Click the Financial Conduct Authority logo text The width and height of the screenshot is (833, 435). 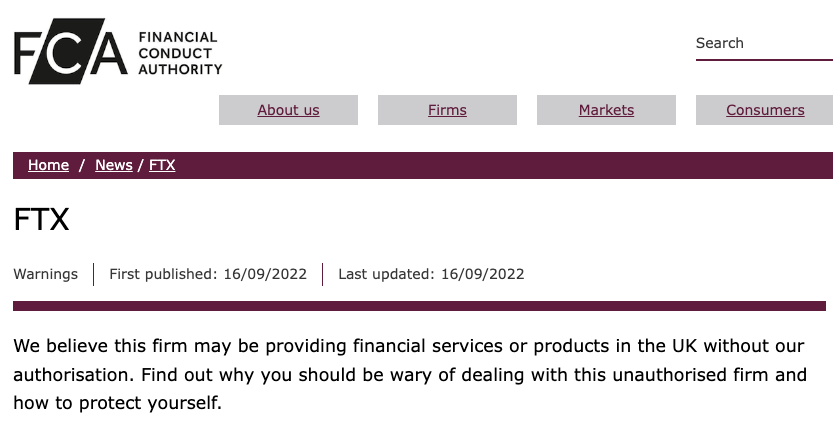tap(180, 53)
